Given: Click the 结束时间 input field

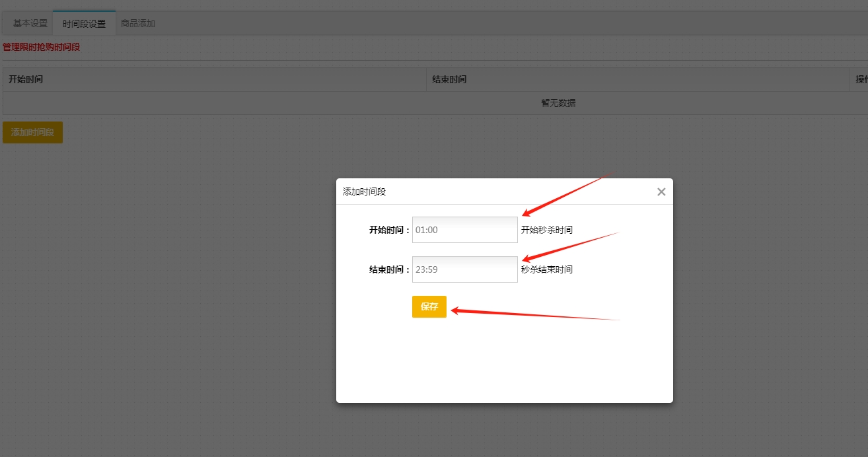Looking at the screenshot, I should (x=465, y=269).
